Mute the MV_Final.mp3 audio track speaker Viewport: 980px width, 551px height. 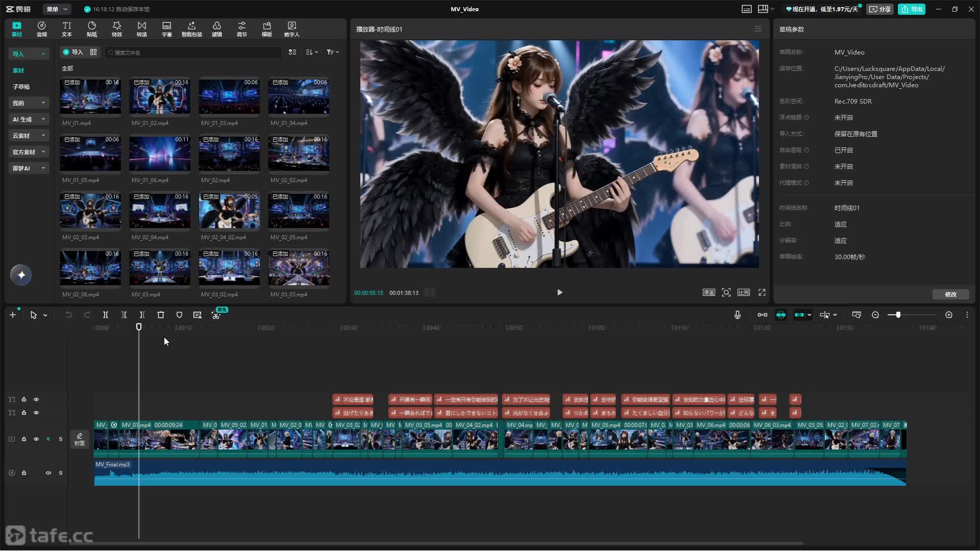pyautogui.click(x=48, y=473)
